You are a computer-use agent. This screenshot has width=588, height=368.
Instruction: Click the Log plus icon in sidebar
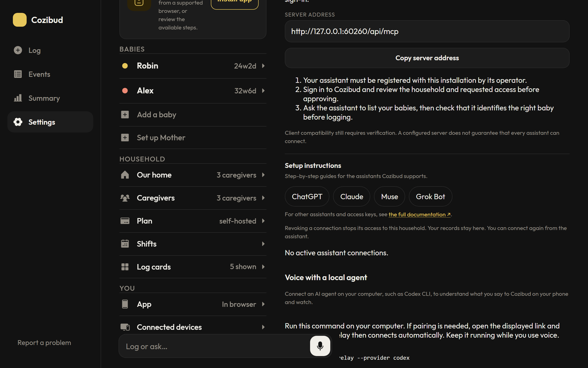(x=18, y=50)
